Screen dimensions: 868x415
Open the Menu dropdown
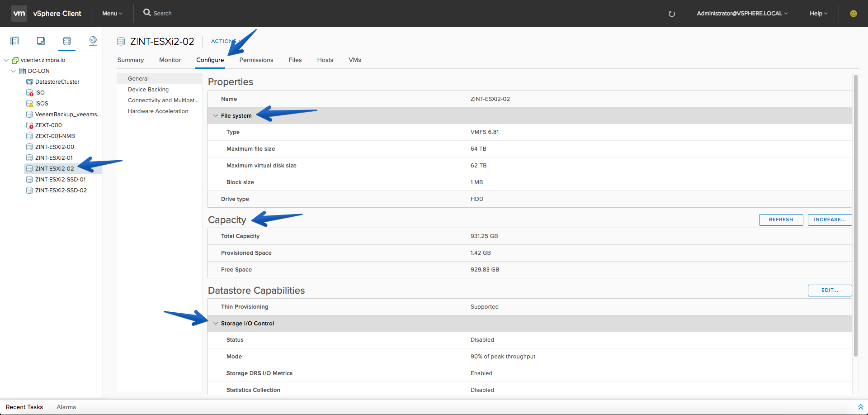[112, 14]
